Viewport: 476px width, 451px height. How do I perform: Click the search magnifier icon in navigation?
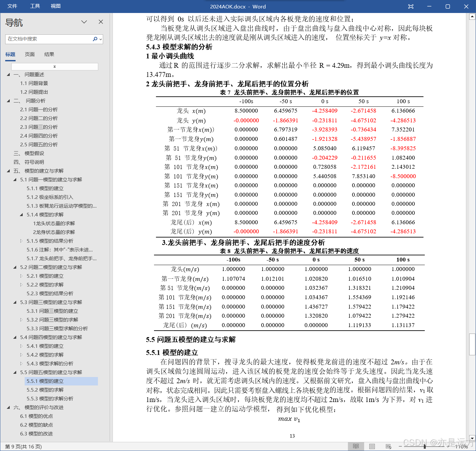(x=95, y=39)
